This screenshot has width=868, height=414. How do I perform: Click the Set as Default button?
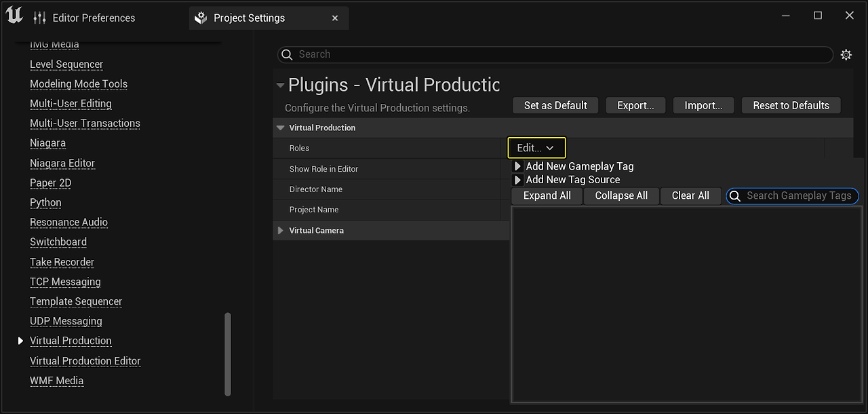tap(555, 105)
